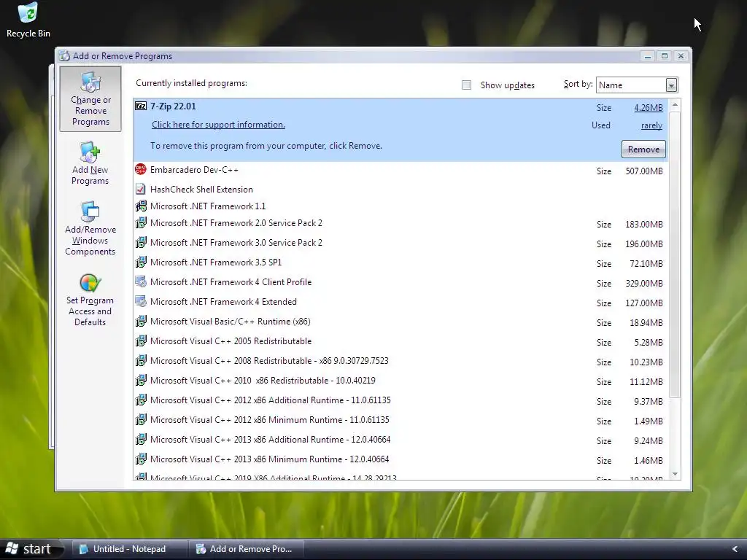The width and height of the screenshot is (747, 560).
Task: Click the .NET Framework 4 Extended icon
Action: point(141,301)
